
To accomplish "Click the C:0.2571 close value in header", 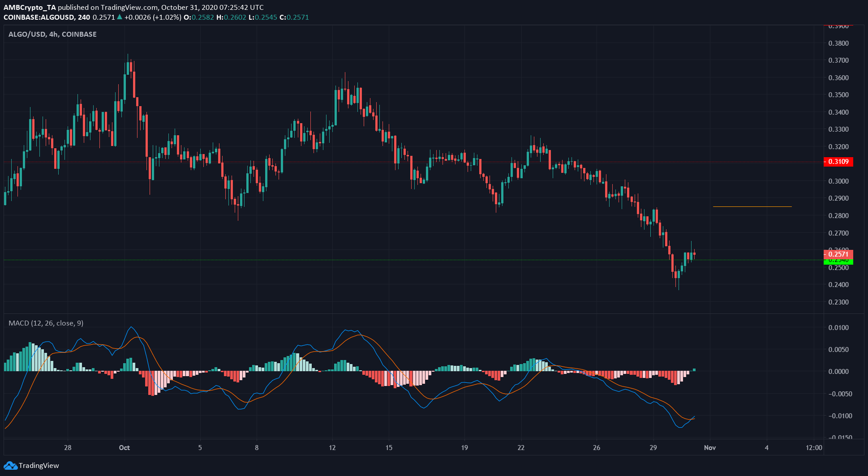I will coord(294,17).
